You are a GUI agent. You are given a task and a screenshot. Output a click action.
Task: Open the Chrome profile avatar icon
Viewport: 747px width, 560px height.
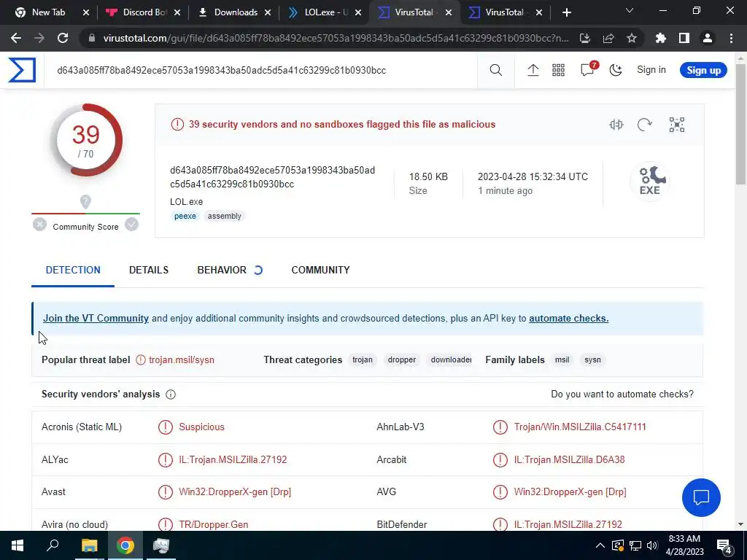click(708, 38)
